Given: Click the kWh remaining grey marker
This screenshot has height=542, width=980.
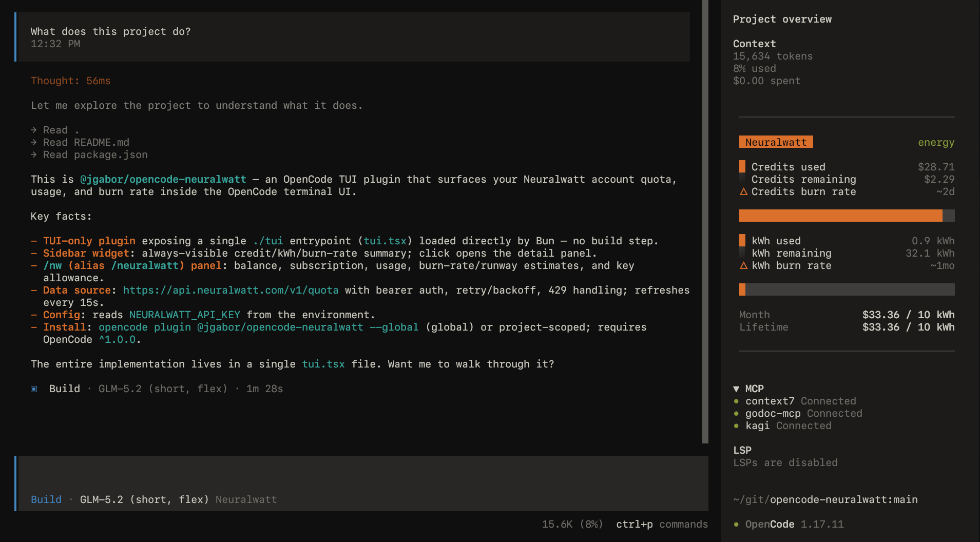Looking at the screenshot, I should click(x=742, y=253).
